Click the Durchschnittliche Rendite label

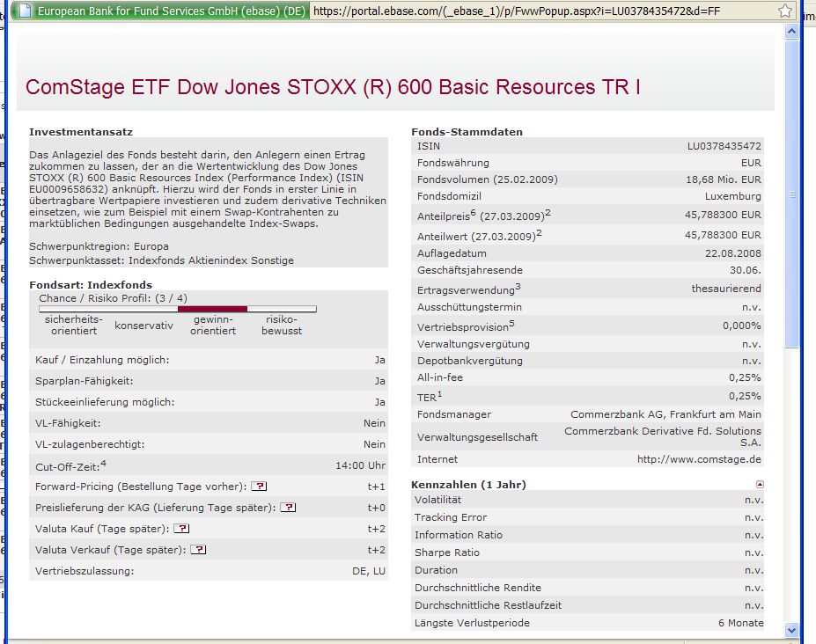pos(478,588)
